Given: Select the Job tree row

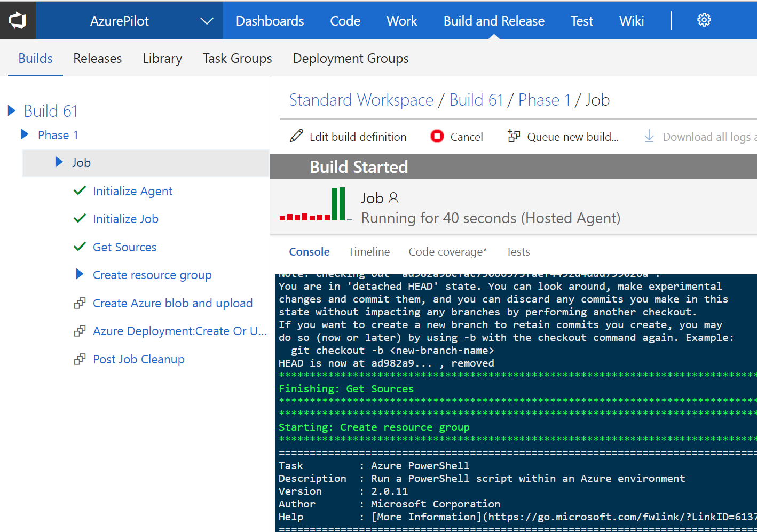Looking at the screenshot, I should pyautogui.click(x=145, y=163).
